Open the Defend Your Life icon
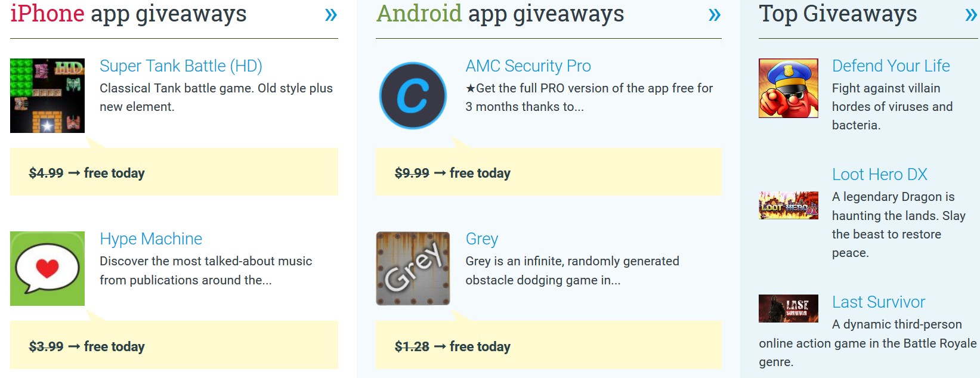The image size is (980, 378). coord(788,88)
